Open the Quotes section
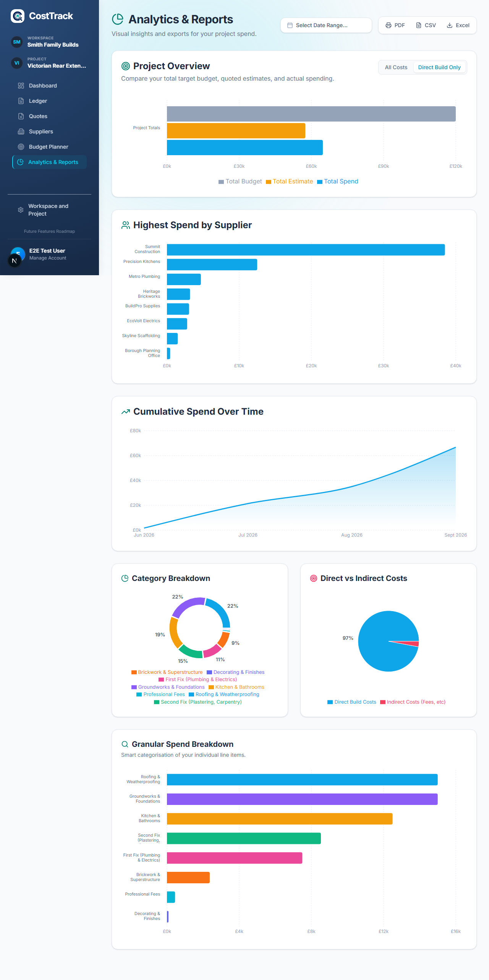 coord(49,116)
